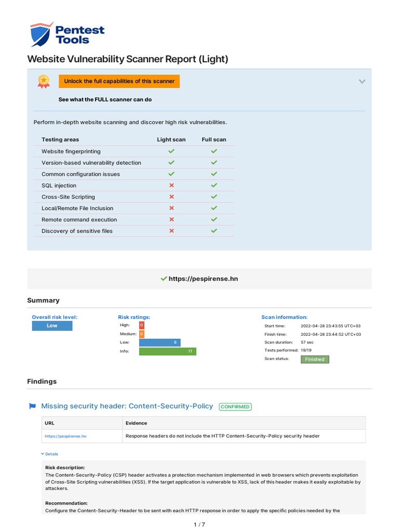Click the 'Cross-Site Scripting' row label
Viewport: 399px width, 532px height.
68,197
